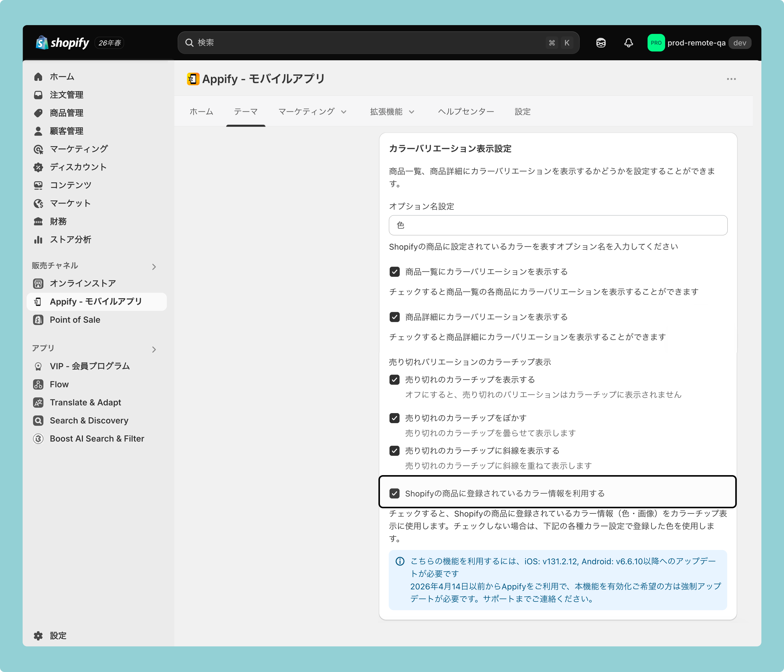Toggle 売り切れのカラーチップをぼかす checkbox
Viewport: 784px width, 672px height.
(395, 418)
